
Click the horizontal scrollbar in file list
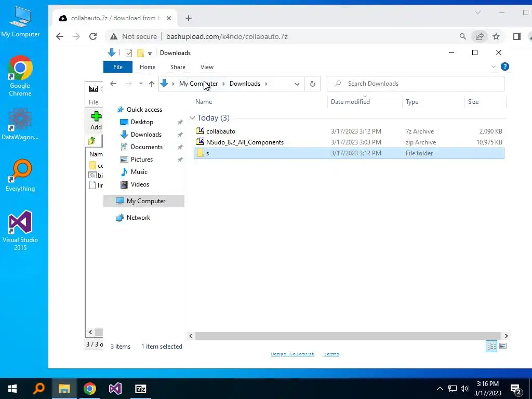(x=348, y=336)
